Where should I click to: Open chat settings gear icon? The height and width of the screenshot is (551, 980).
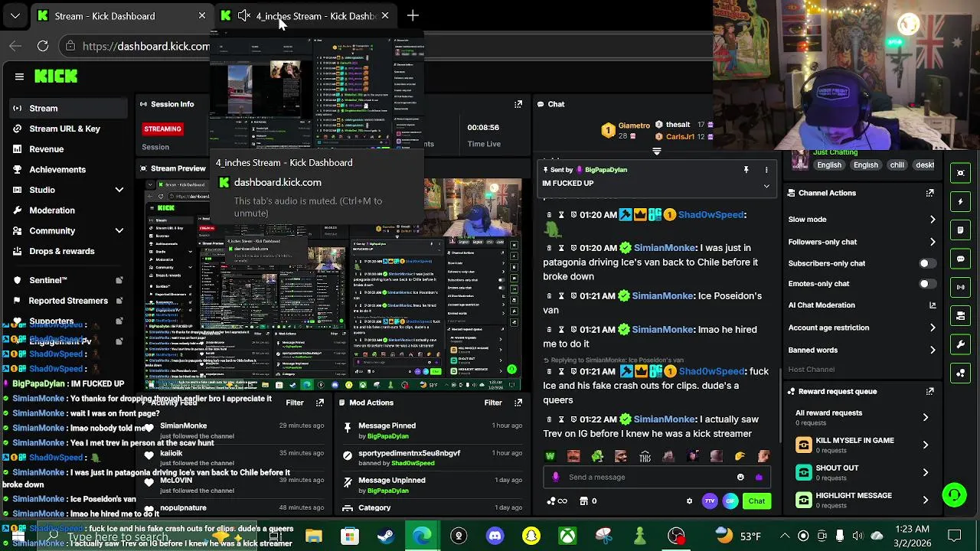(x=689, y=501)
